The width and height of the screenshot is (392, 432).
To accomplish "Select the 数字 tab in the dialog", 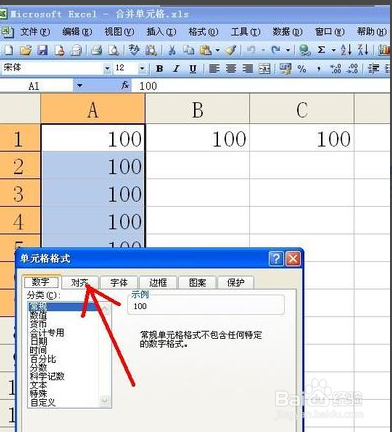I will click(41, 282).
